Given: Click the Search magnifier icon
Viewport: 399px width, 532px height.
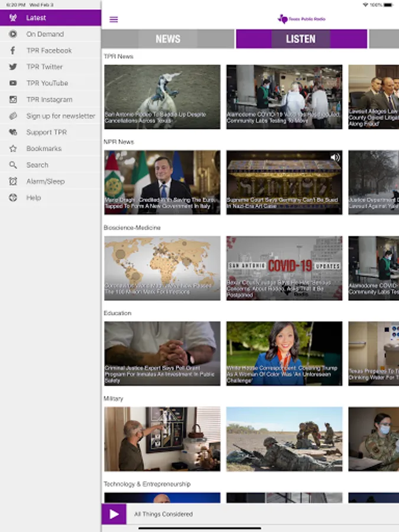Looking at the screenshot, I should pyautogui.click(x=13, y=165).
